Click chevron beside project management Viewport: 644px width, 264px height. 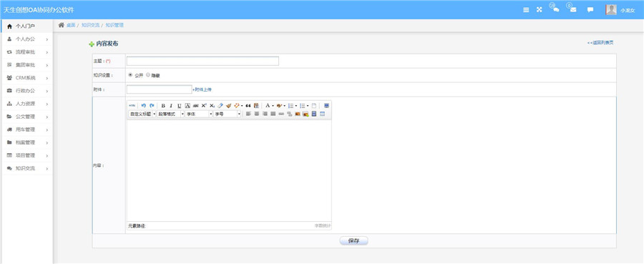tap(47, 155)
